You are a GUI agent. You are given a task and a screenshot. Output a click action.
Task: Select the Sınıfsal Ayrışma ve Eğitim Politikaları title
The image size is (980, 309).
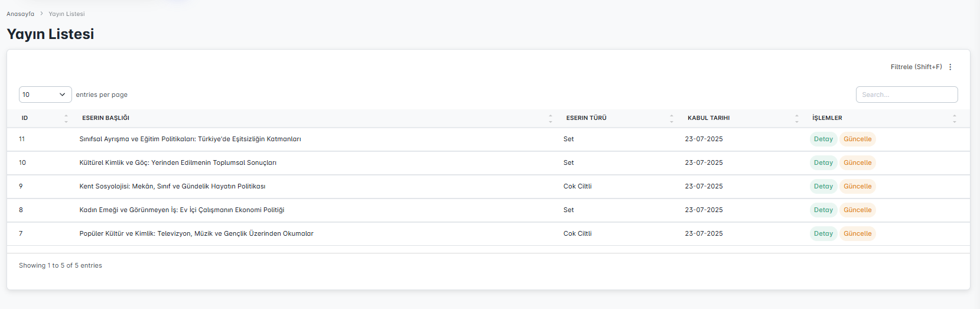[190, 139]
